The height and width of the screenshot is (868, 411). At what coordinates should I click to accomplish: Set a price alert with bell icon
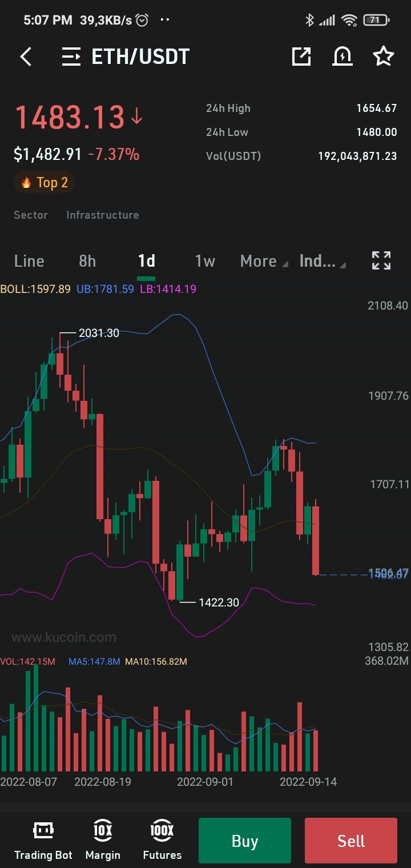(342, 56)
